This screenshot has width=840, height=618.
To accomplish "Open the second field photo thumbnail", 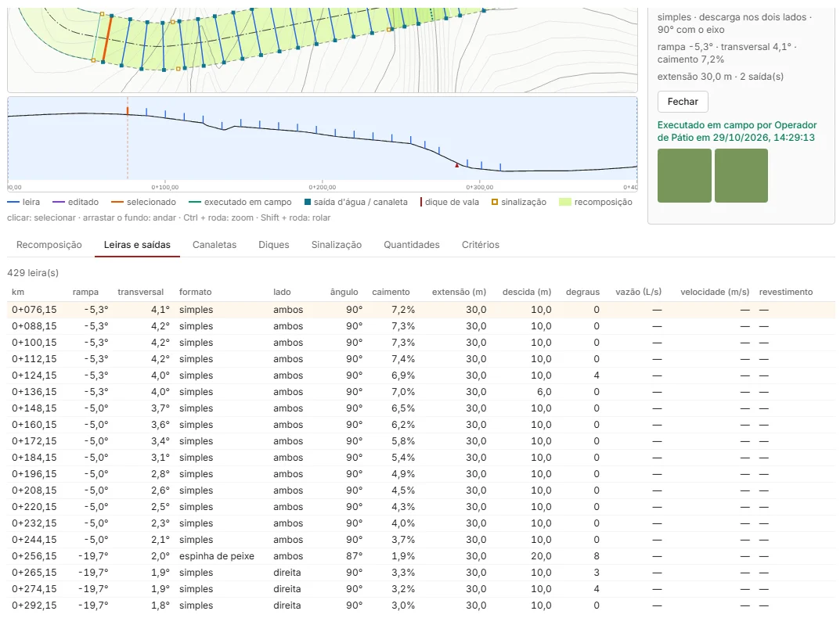I will point(741,176).
